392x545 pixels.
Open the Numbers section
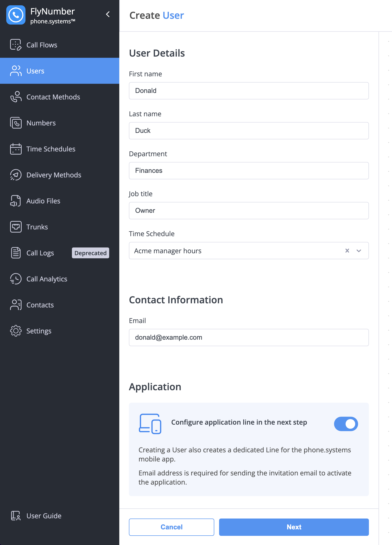pyautogui.click(x=60, y=123)
